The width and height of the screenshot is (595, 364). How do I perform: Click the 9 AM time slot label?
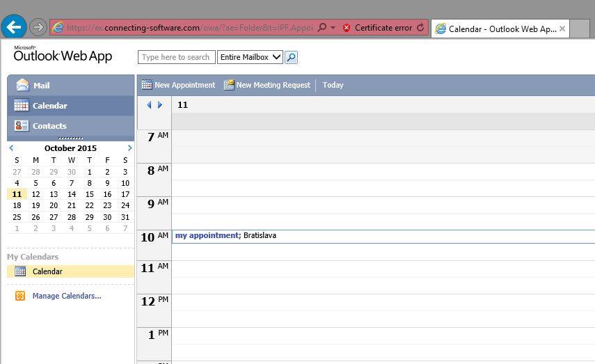(157, 203)
